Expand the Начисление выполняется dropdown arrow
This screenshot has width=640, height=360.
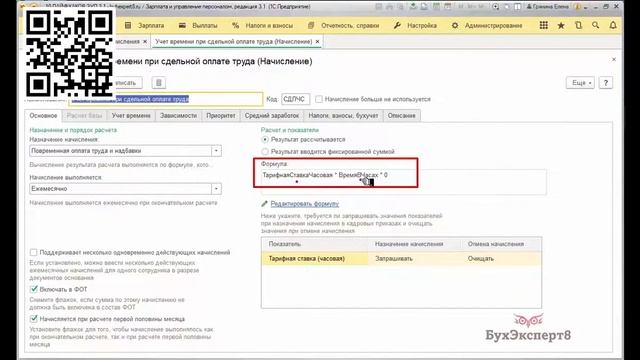pyautogui.click(x=216, y=189)
